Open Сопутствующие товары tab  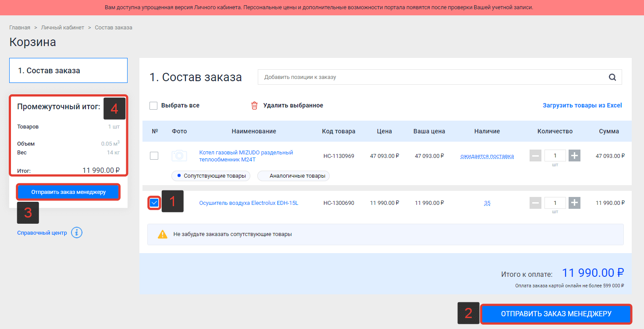211,176
